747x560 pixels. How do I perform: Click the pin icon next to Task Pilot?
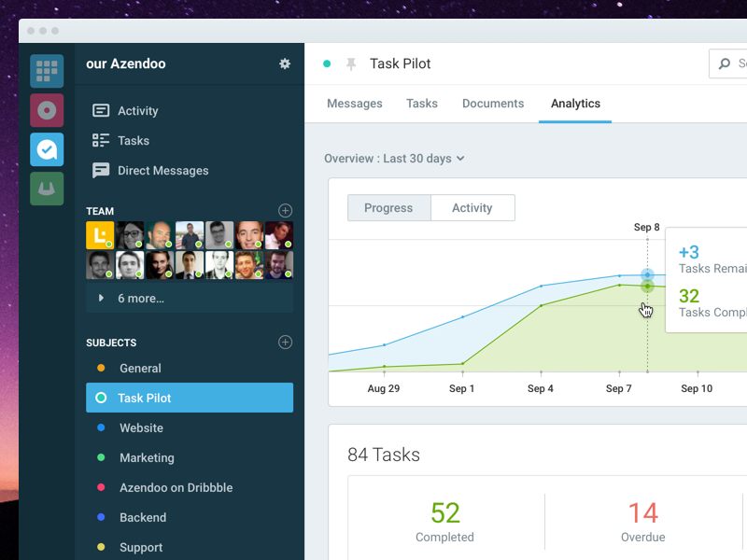point(351,63)
